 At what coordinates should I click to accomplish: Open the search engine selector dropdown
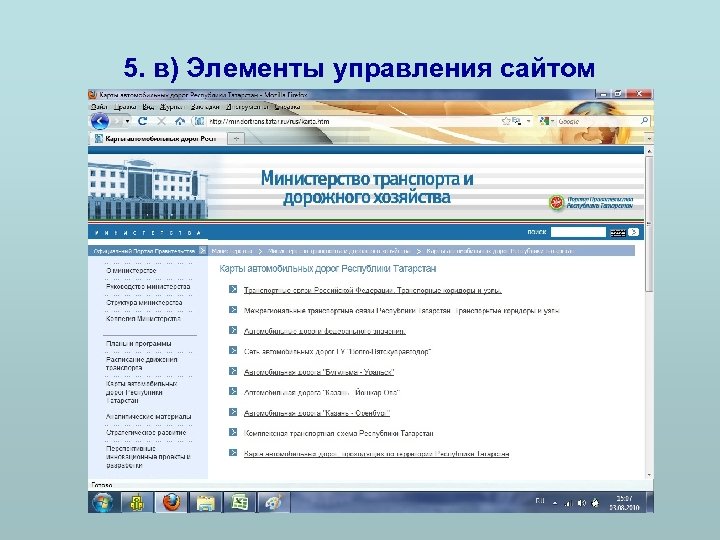coord(547,121)
